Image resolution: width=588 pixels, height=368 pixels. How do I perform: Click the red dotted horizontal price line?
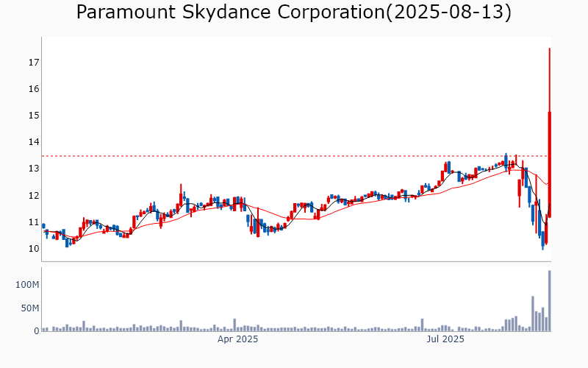pyautogui.click(x=294, y=156)
